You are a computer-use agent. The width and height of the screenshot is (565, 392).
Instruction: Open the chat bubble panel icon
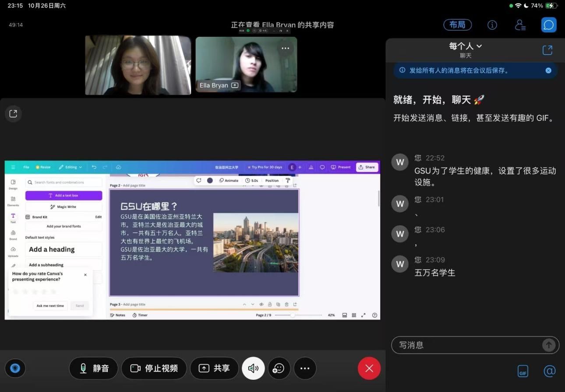tap(549, 25)
